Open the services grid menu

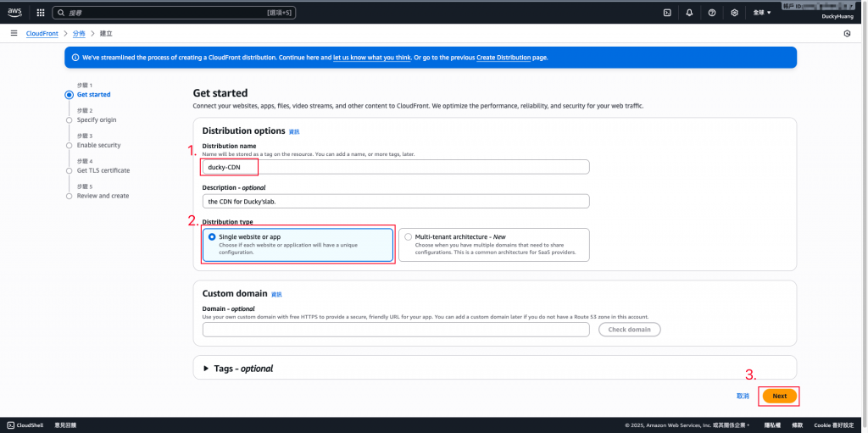(41, 12)
